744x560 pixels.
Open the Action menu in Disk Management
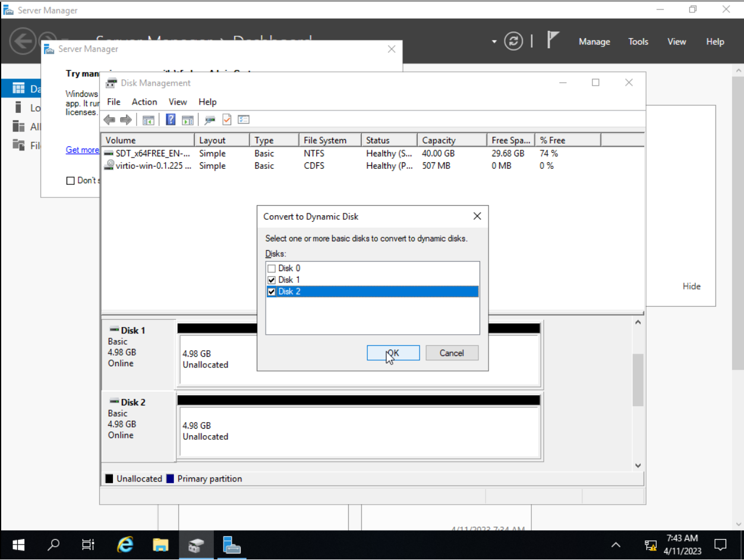144,102
